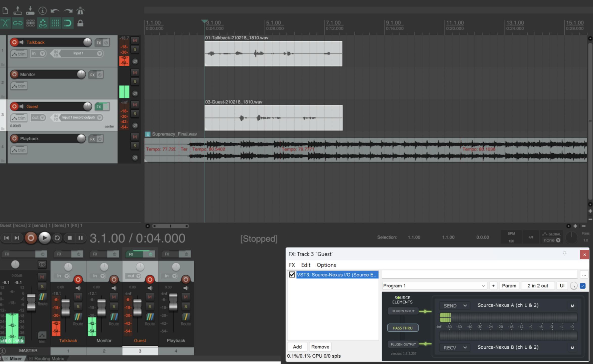Open the Route icon on the Guest mixer strip

click(150, 317)
